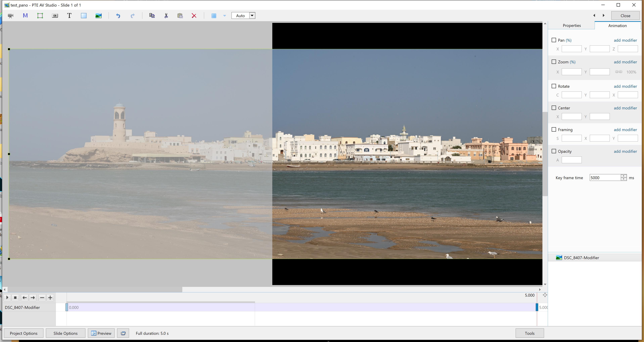Click the Rotate C input field
The image size is (644, 342).
pyautogui.click(x=571, y=95)
